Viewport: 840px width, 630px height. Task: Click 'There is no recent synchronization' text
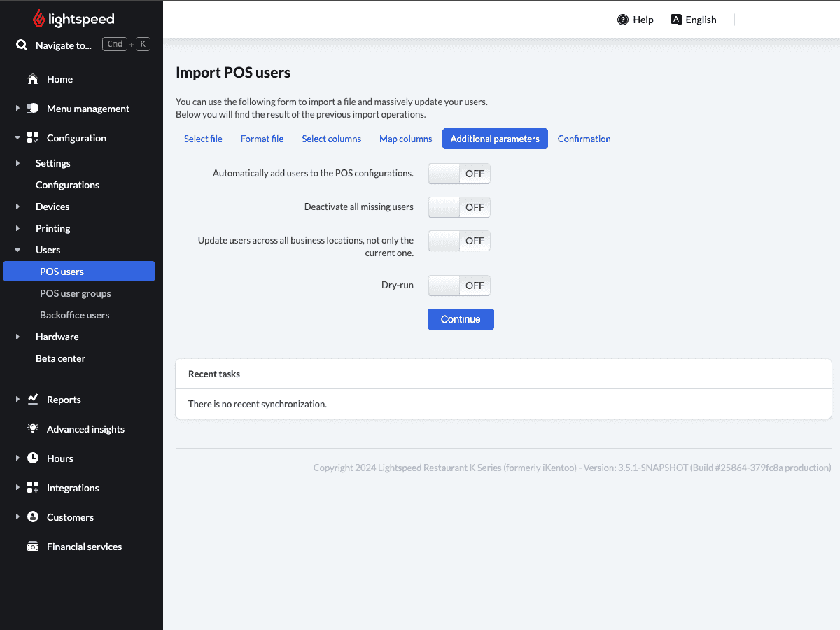(x=258, y=404)
